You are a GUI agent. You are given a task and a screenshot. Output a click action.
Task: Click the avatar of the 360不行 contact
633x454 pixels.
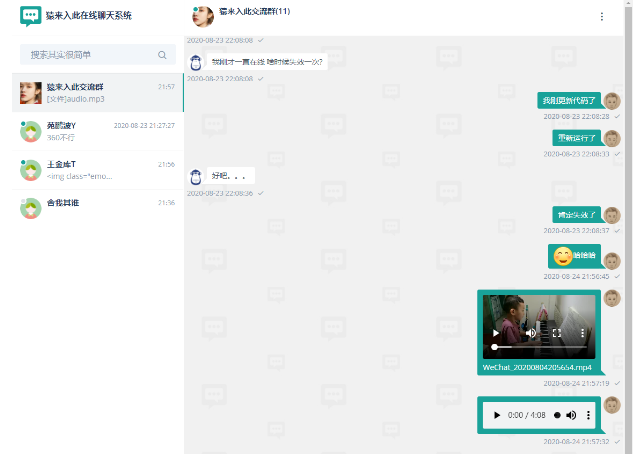(x=31, y=132)
